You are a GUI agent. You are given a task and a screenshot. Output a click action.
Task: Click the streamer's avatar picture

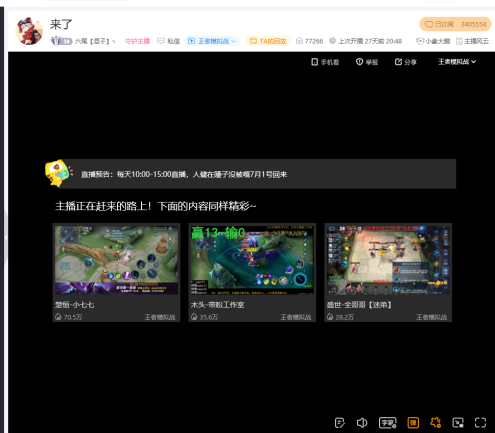click(29, 31)
